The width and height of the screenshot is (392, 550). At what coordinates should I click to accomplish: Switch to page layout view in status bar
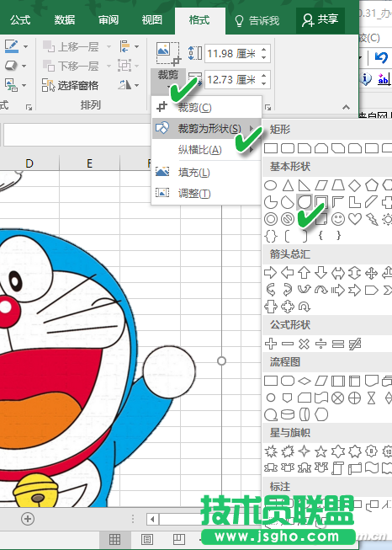(x=146, y=539)
